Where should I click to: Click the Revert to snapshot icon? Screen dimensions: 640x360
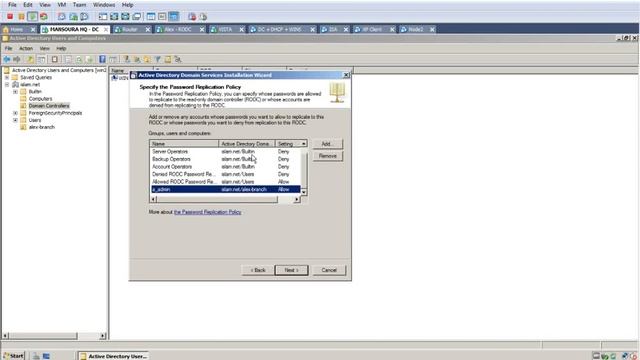tap(73, 17)
